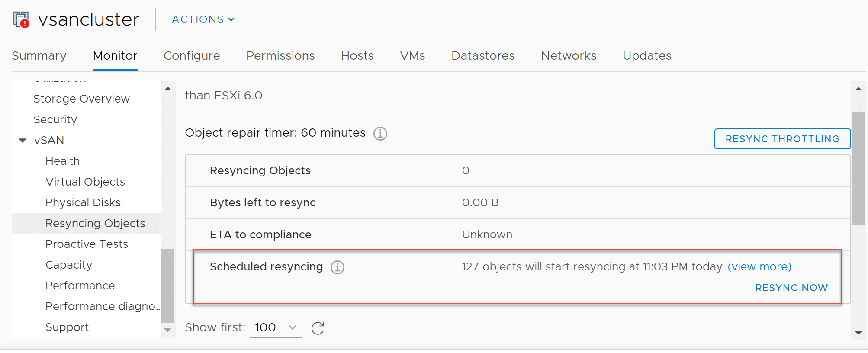
Task: Go to the Summary tab
Action: click(x=39, y=56)
